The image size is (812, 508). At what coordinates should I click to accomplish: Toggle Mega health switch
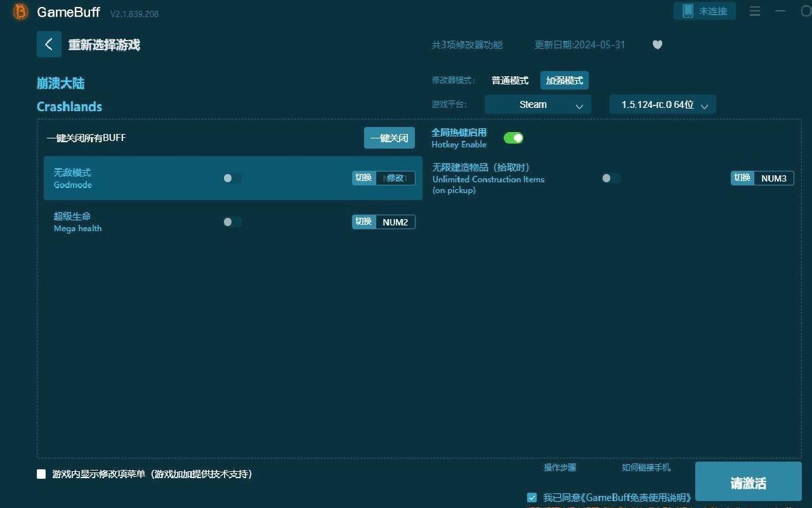(x=232, y=222)
